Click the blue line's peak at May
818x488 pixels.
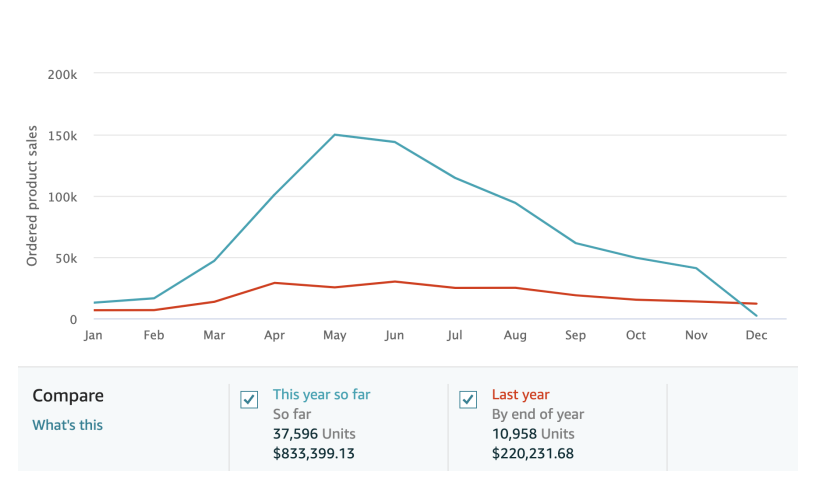(x=334, y=134)
